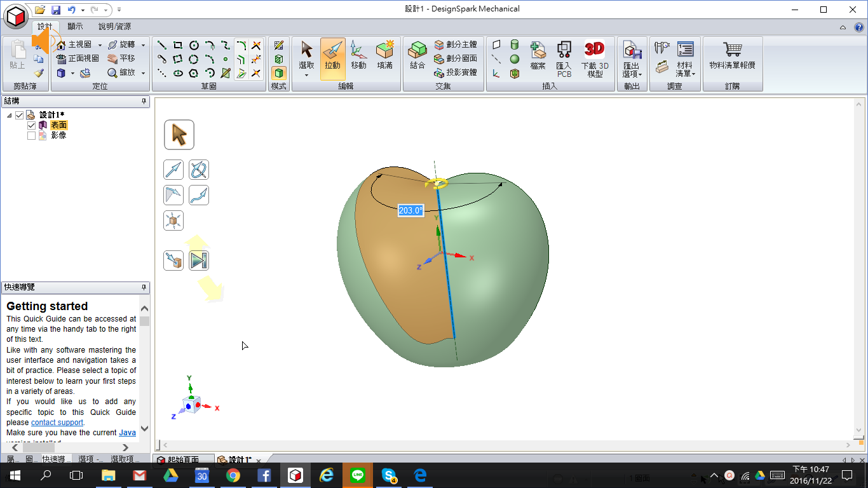Click the select tool guide in viewport
This screenshot has height=488, width=868.
[x=179, y=135]
